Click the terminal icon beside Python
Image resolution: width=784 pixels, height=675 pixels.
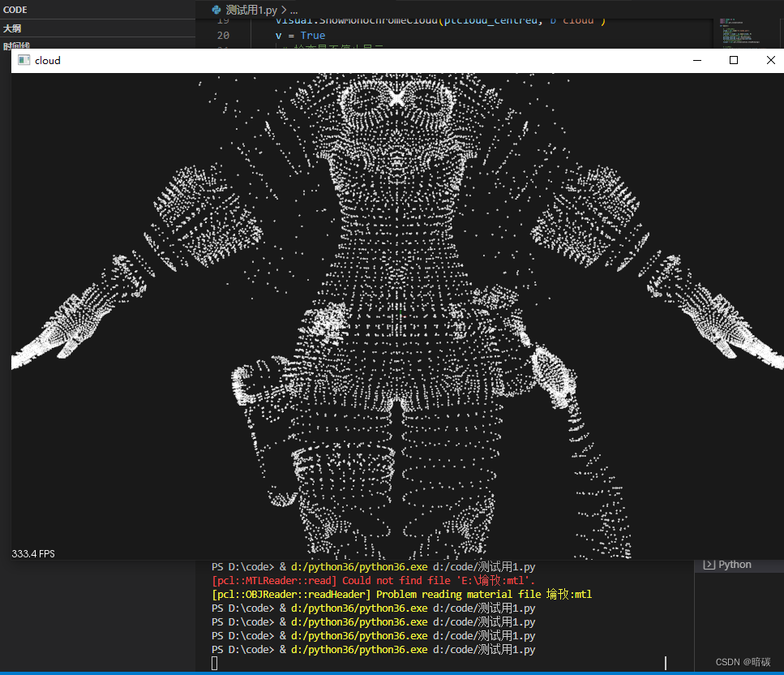(x=709, y=565)
